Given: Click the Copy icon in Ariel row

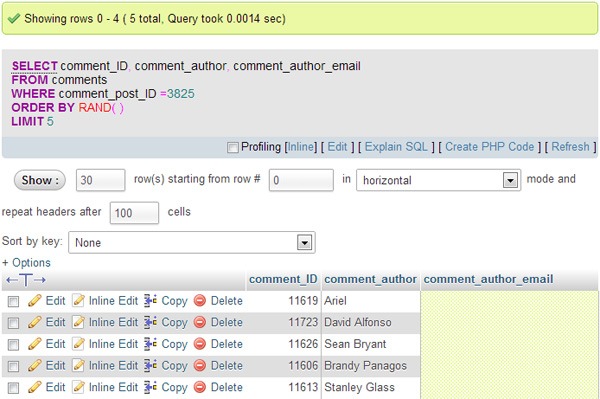Looking at the screenshot, I should [150, 301].
